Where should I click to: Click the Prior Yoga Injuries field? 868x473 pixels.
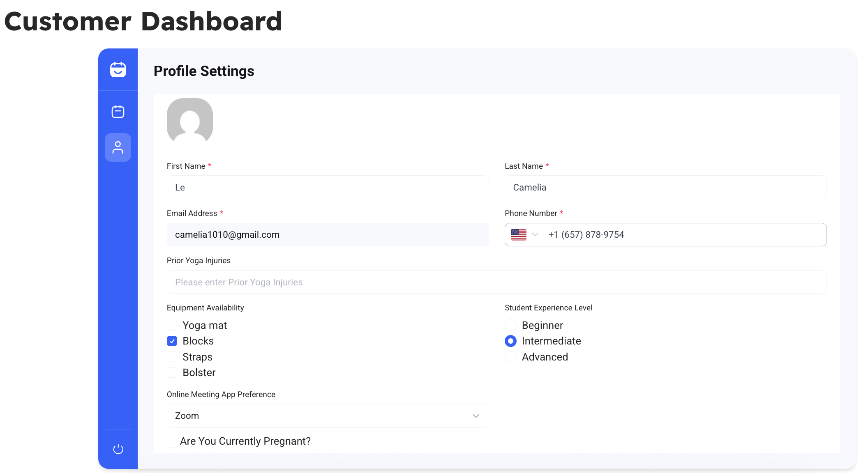pyautogui.click(x=496, y=282)
